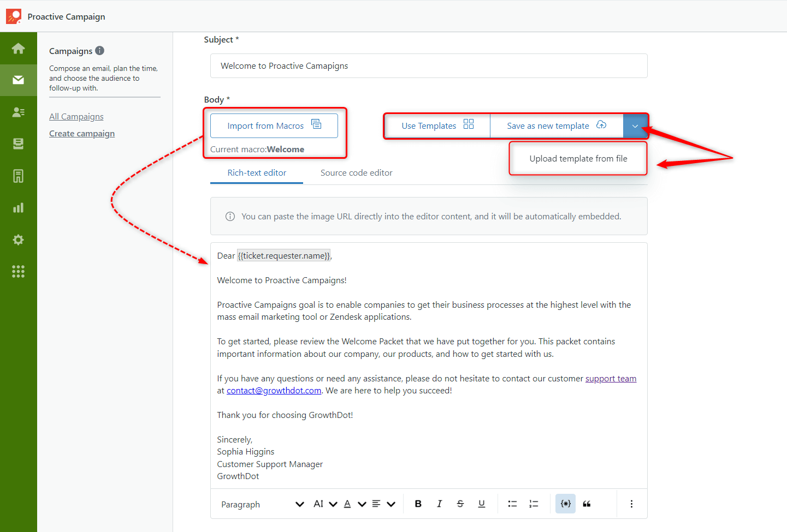Image resolution: width=787 pixels, height=532 pixels.
Task: Toggle the blue template options chevron
Action: (635, 126)
